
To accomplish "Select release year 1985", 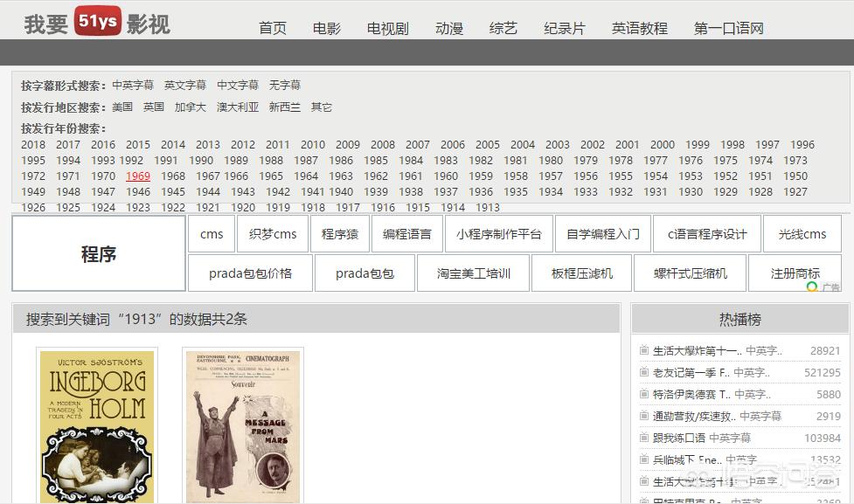I will 376,161.
